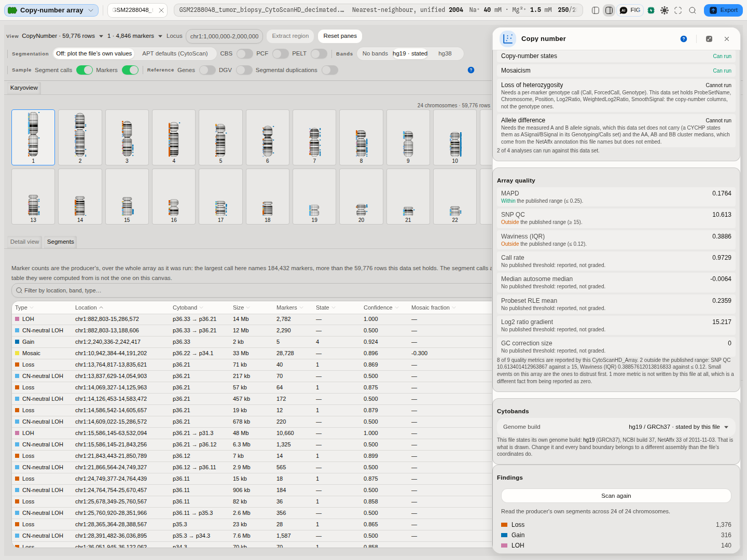Click the help icon beside reference toggles

pos(471,70)
